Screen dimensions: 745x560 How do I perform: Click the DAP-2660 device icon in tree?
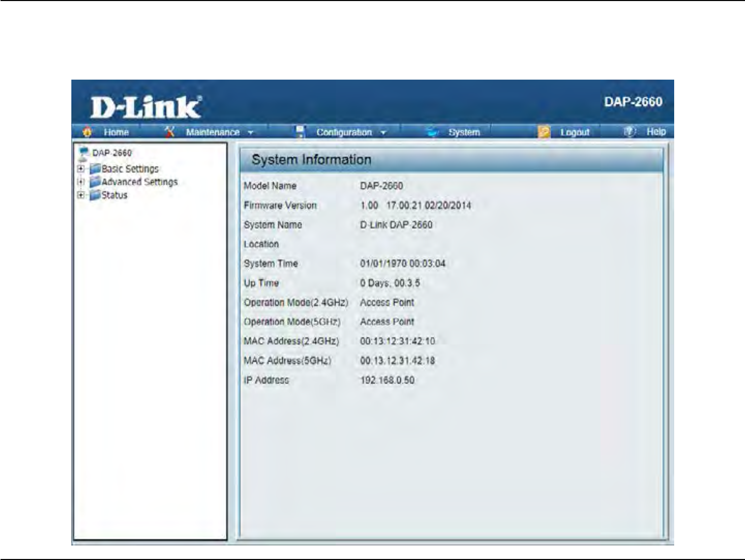(x=83, y=154)
